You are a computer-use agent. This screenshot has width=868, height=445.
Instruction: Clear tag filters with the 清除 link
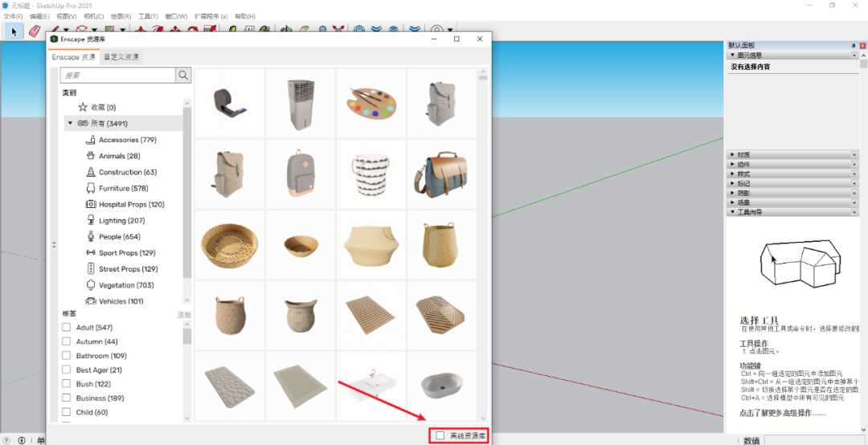tap(184, 315)
